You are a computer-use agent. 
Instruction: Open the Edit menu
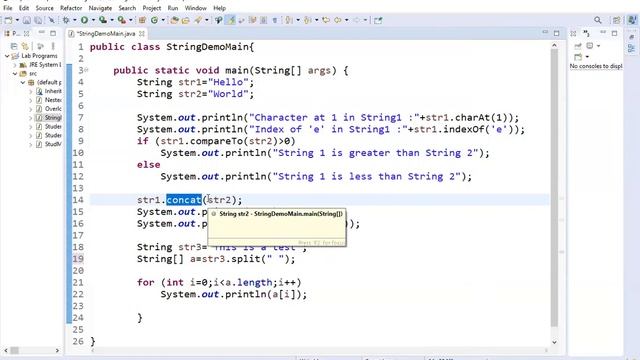[24, 8]
